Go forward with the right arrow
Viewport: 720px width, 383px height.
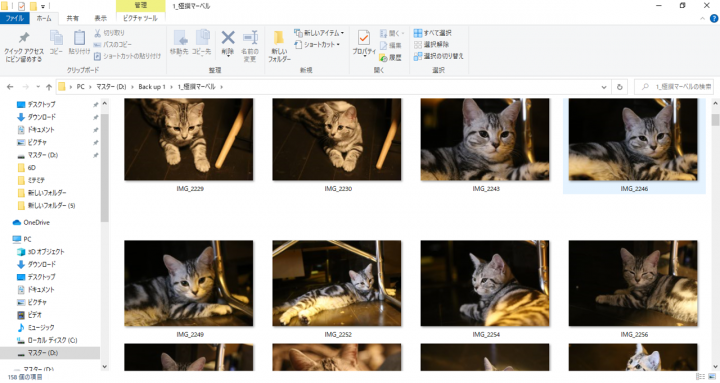point(26,87)
